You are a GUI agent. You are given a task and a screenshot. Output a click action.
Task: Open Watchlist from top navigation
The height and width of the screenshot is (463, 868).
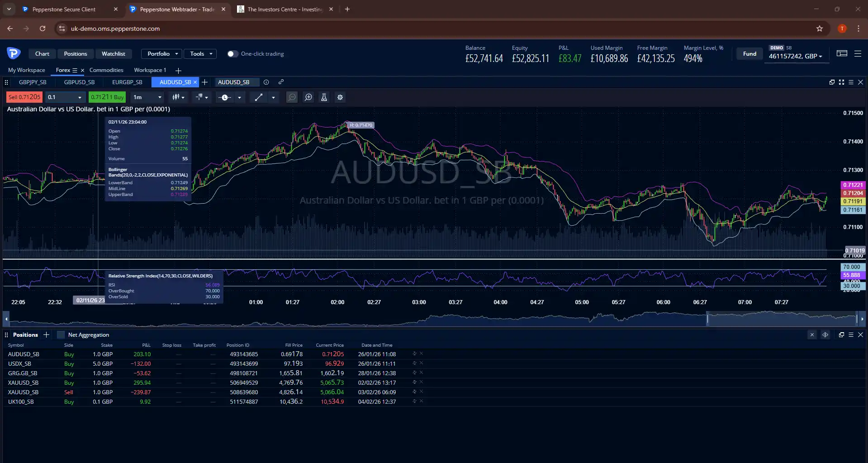113,54
